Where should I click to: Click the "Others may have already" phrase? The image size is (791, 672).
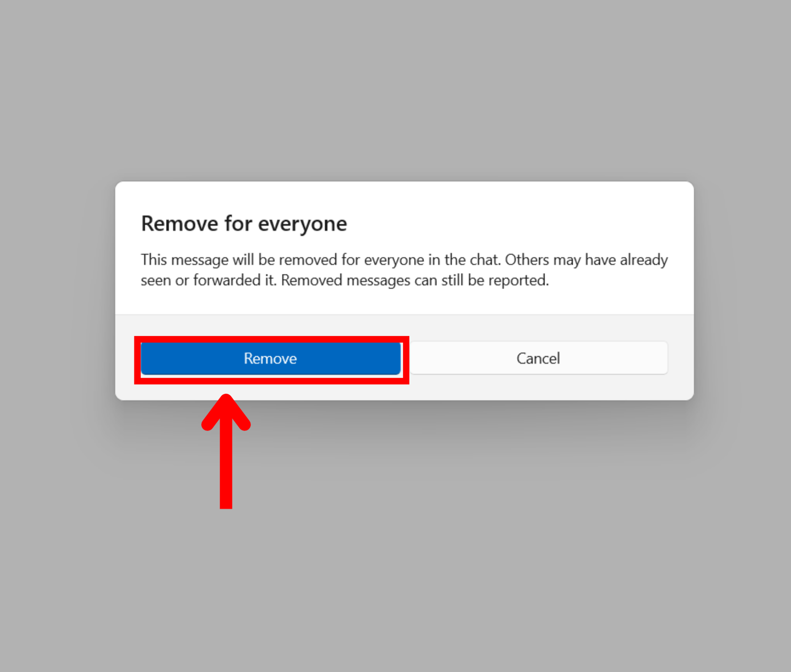(x=587, y=260)
